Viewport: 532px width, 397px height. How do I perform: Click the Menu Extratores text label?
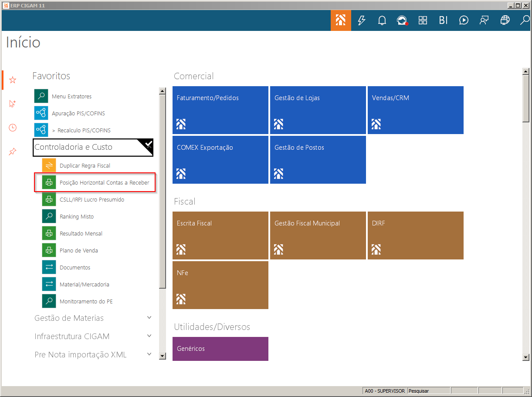[72, 97]
